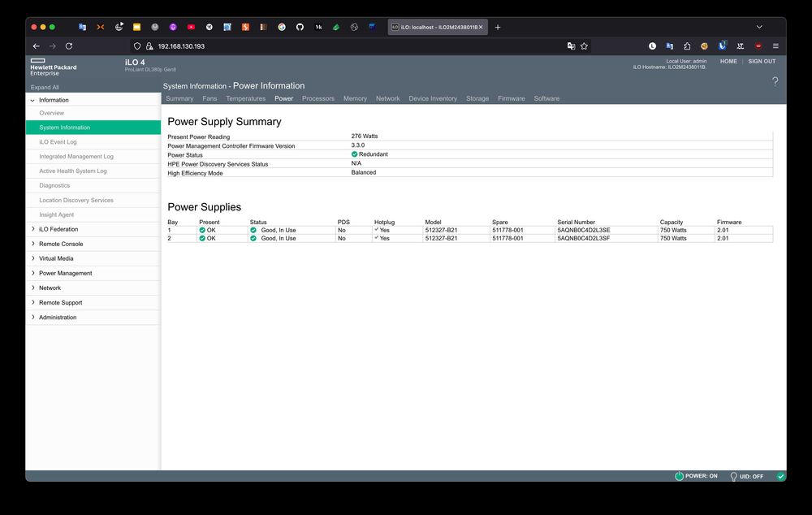Viewport: 812px width, 515px height.
Task: Click the HOME link
Action: pos(728,61)
